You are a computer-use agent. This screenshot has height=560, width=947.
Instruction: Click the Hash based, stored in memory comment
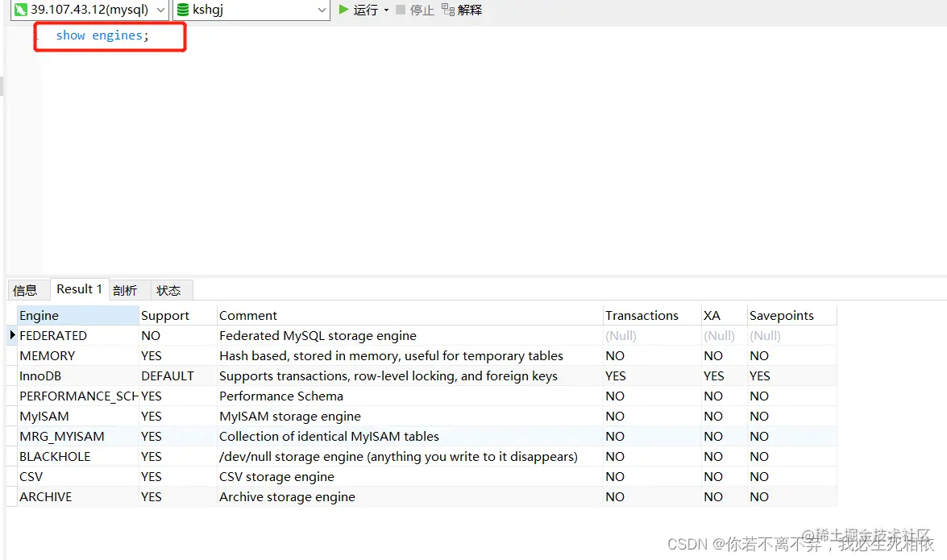[410, 356]
